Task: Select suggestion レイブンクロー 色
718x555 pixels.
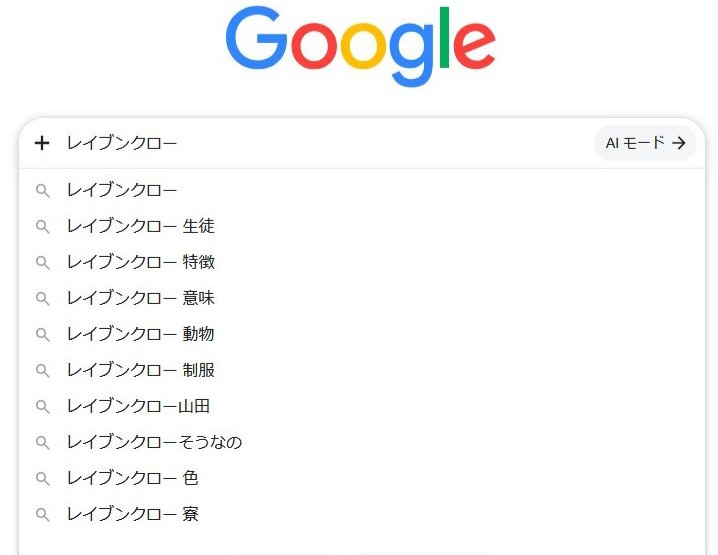Action: (x=362, y=478)
